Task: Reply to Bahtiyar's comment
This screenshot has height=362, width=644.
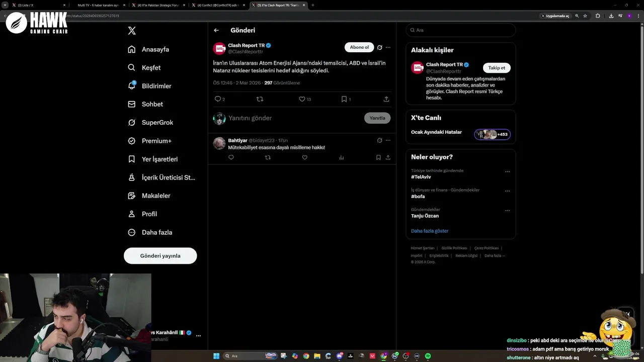Action: [x=231, y=157]
